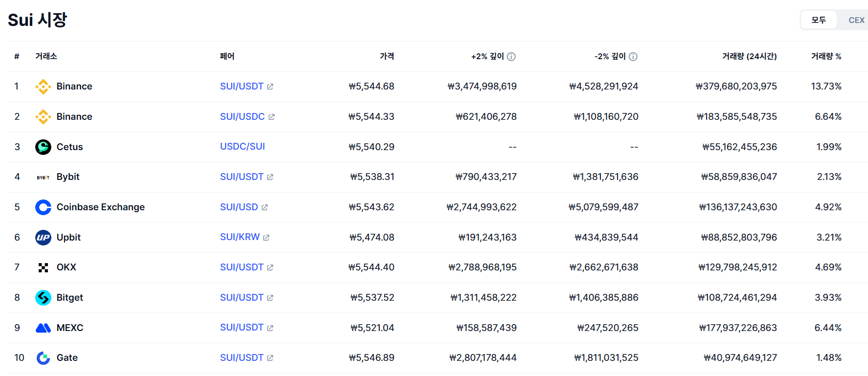The width and height of the screenshot is (868, 376).
Task: Open Binance SUI/USDC pair link
Action: coord(242,116)
